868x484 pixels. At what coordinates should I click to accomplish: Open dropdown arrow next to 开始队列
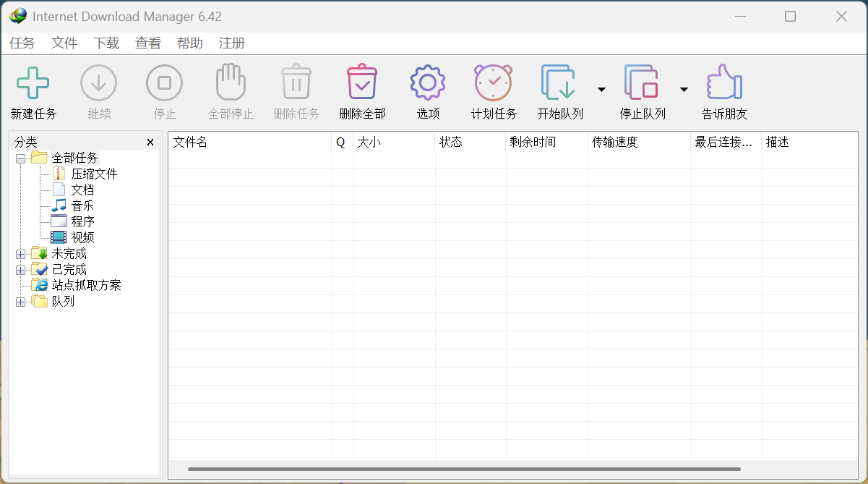(x=601, y=90)
